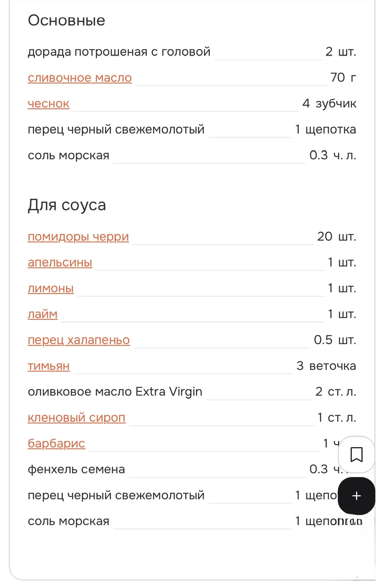Select the 3 веточка quantity
The width and height of the screenshot is (384, 588).
(326, 366)
